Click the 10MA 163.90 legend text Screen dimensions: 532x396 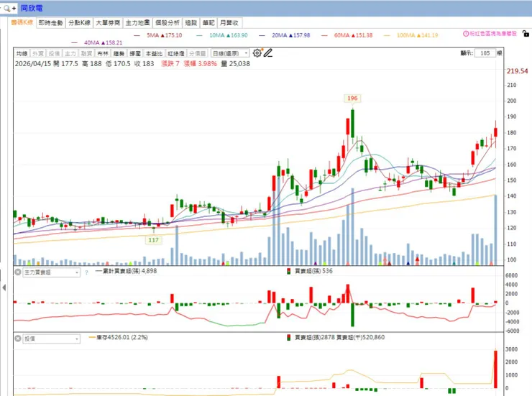[x=229, y=35]
